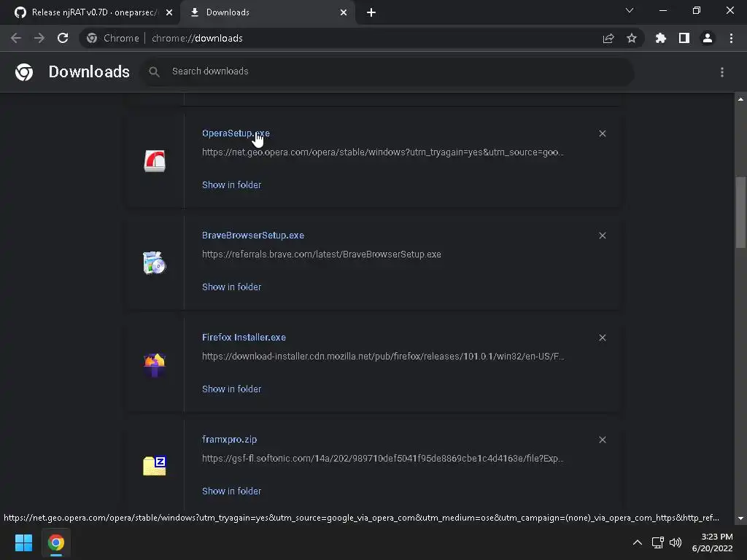Click the page scrollbar thumb
This screenshot has height=560, width=747.
(740, 212)
